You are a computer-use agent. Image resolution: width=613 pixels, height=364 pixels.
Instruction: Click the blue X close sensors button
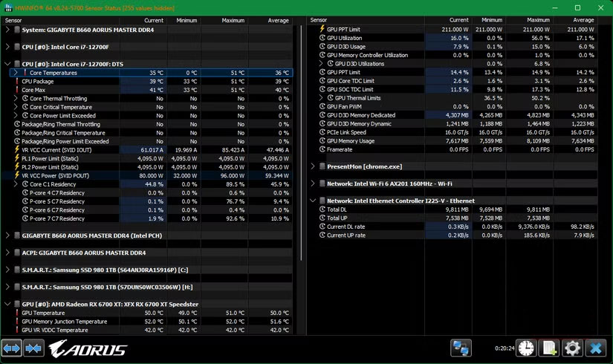coord(595,348)
